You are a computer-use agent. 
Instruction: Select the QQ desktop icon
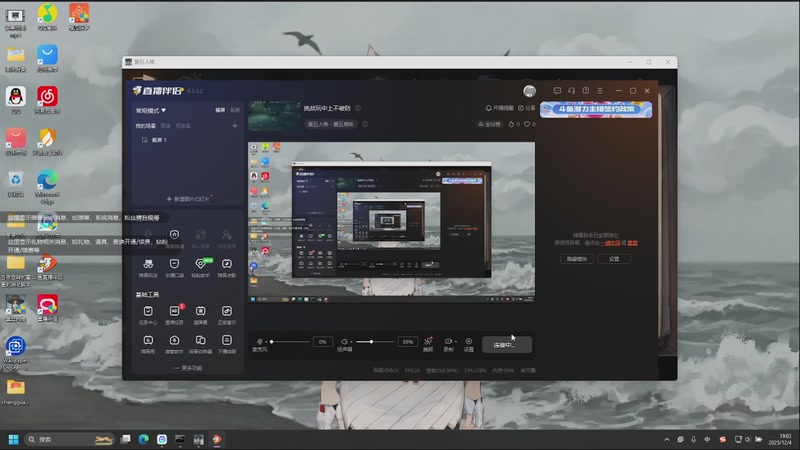[x=16, y=100]
